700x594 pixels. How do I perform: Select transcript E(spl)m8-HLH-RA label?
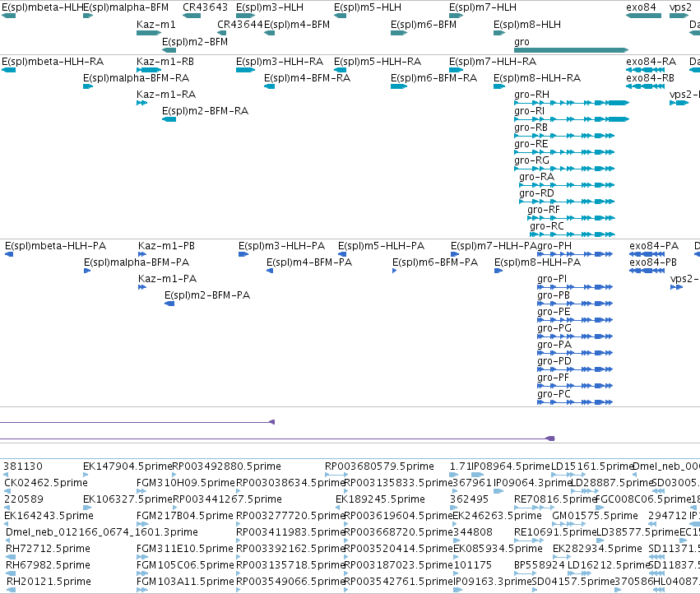536,78
